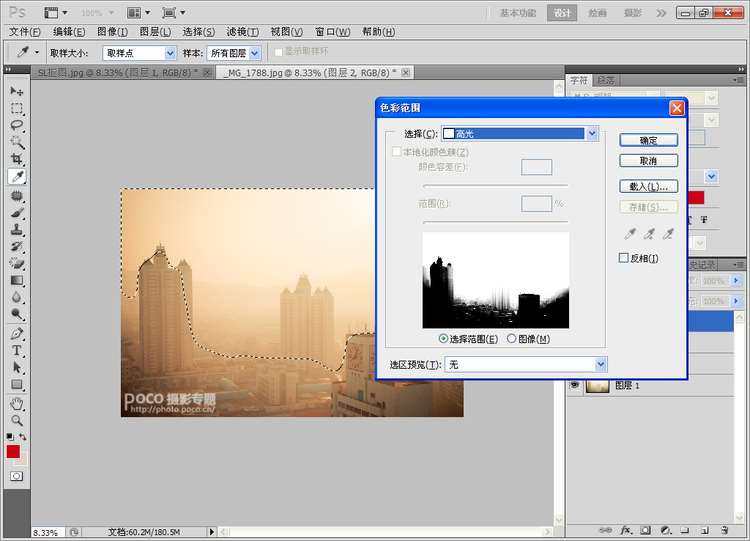Select the Pen tool

17,334
